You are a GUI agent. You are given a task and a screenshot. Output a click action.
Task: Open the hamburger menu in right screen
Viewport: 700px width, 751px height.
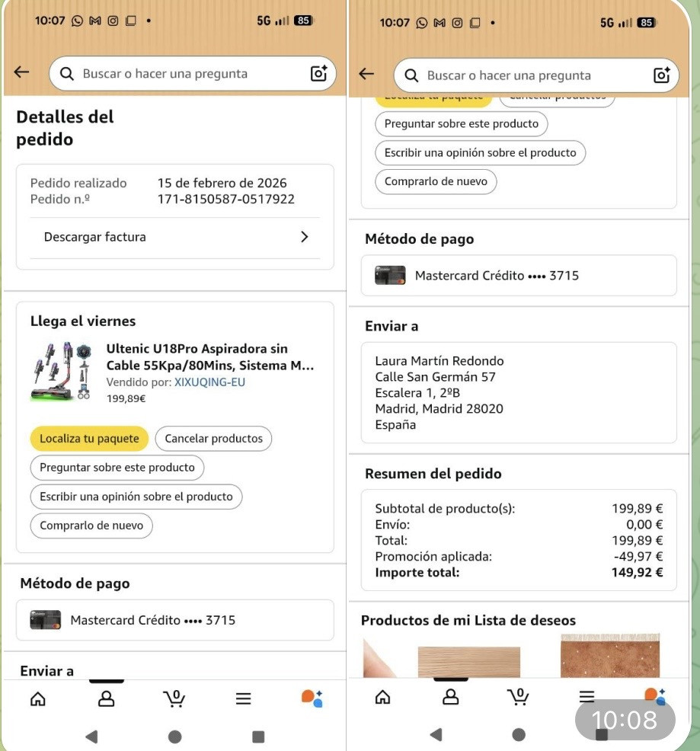click(587, 696)
